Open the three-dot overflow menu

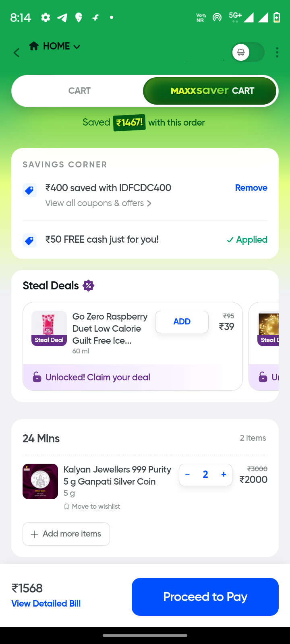[277, 52]
